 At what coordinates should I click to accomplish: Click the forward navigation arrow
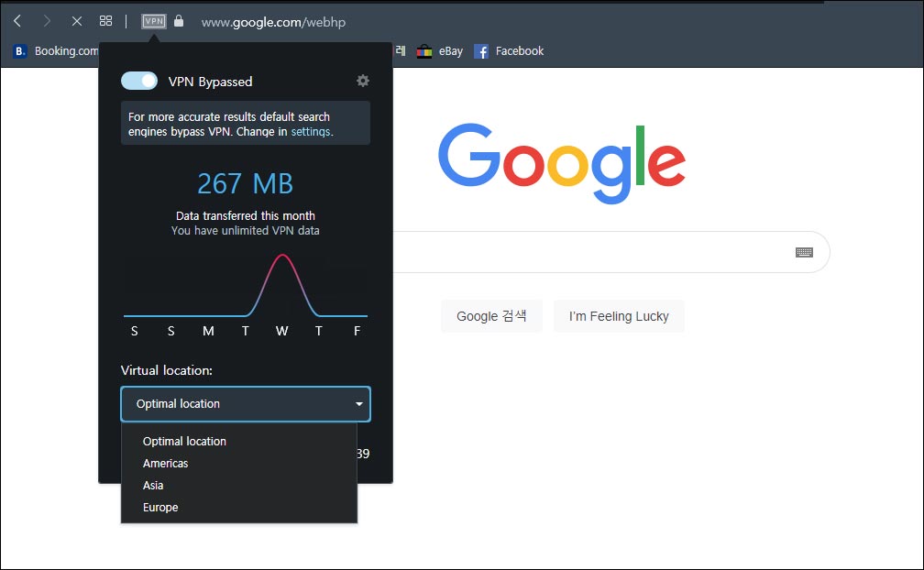[47, 21]
